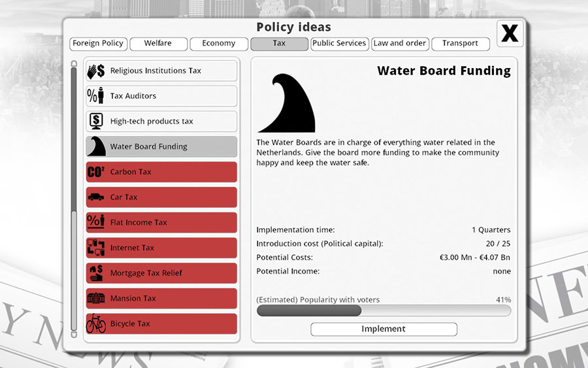The image size is (588, 368).
Task: Select the Mansion Tax policy
Action: [161, 298]
